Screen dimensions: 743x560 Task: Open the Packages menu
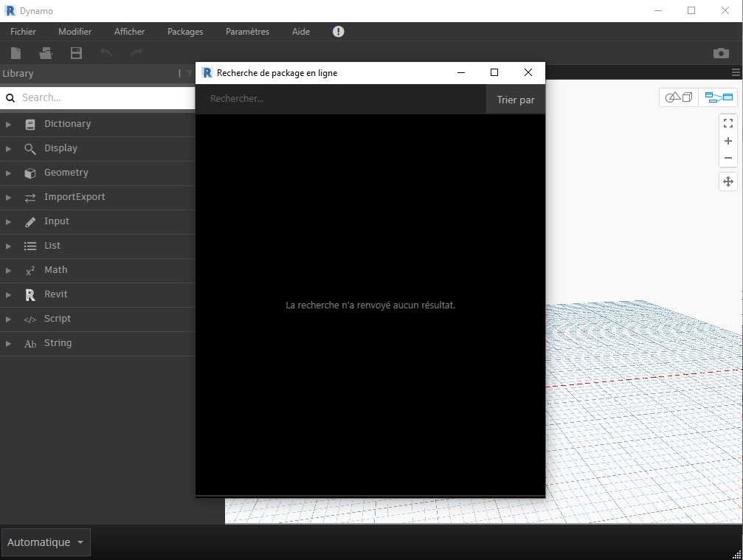pyautogui.click(x=185, y=32)
